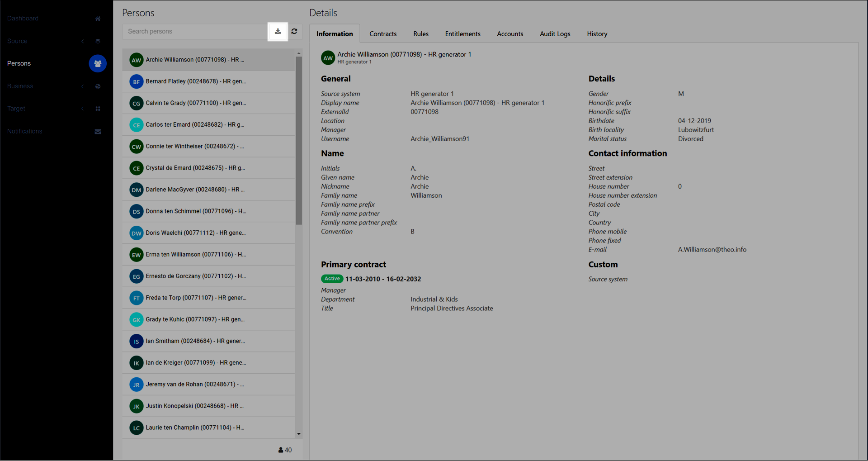Click Laurie ten Champlin's LC avatar
The width and height of the screenshot is (868, 461).
point(136,428)
